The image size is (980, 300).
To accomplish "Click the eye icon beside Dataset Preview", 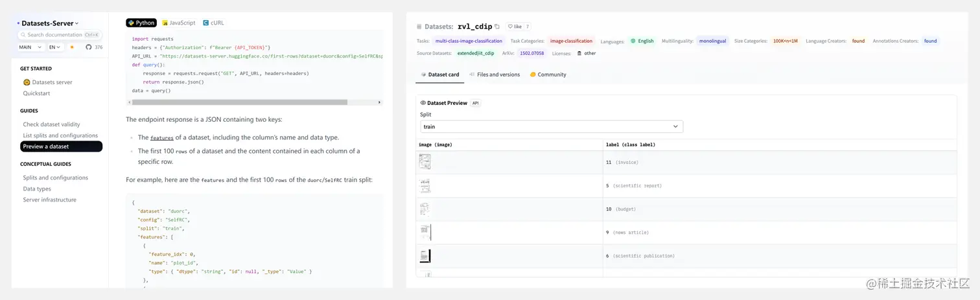I will 423,103.
